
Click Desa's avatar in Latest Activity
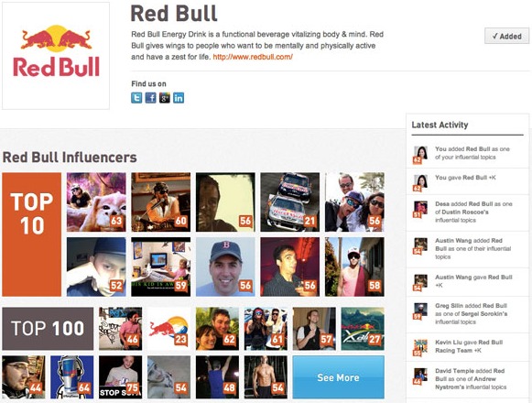[420, 209]
